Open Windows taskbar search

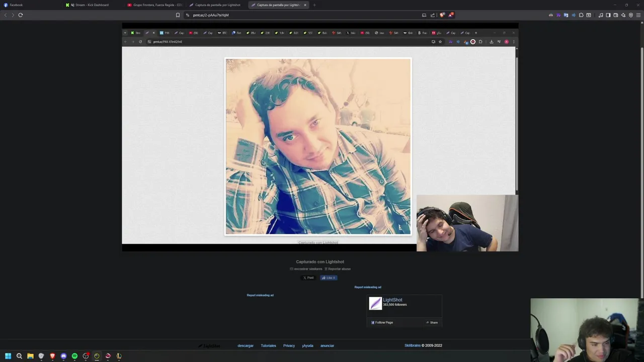click(19, 356)
